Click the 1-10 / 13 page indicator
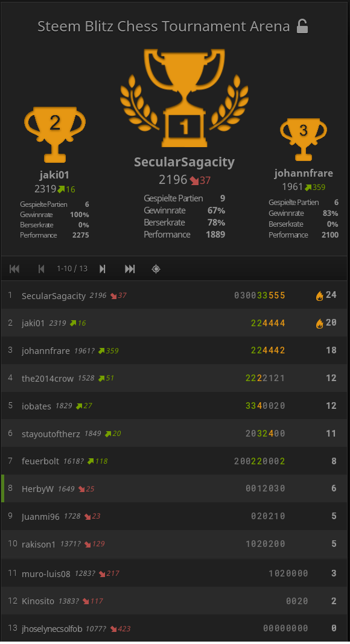The image size is (350, 644). coord(72,269)
